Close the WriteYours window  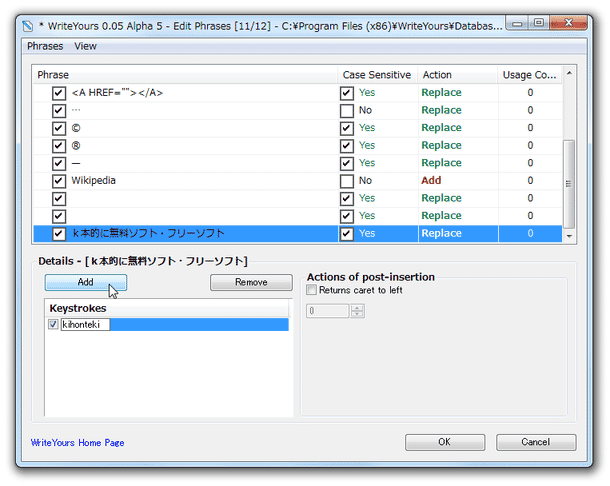(568, 23)
